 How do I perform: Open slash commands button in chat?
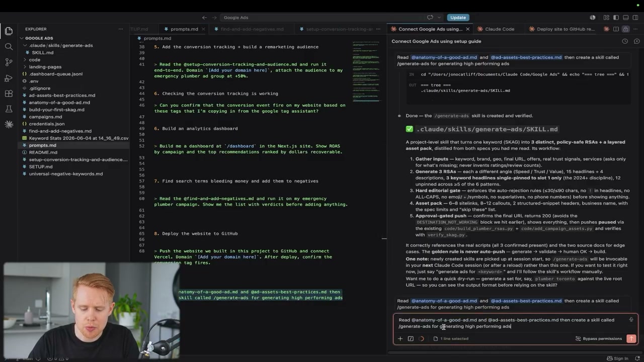[x=411, y=339]
